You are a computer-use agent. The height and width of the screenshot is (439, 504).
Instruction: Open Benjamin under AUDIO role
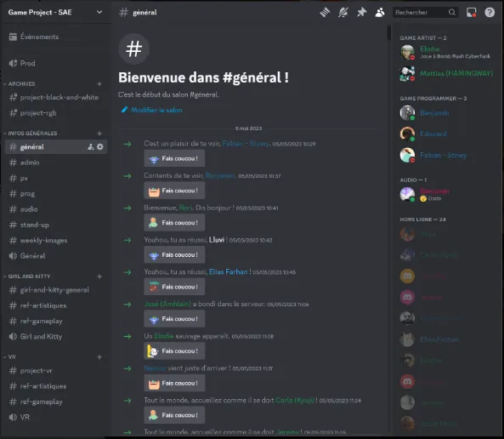point(447,194)
